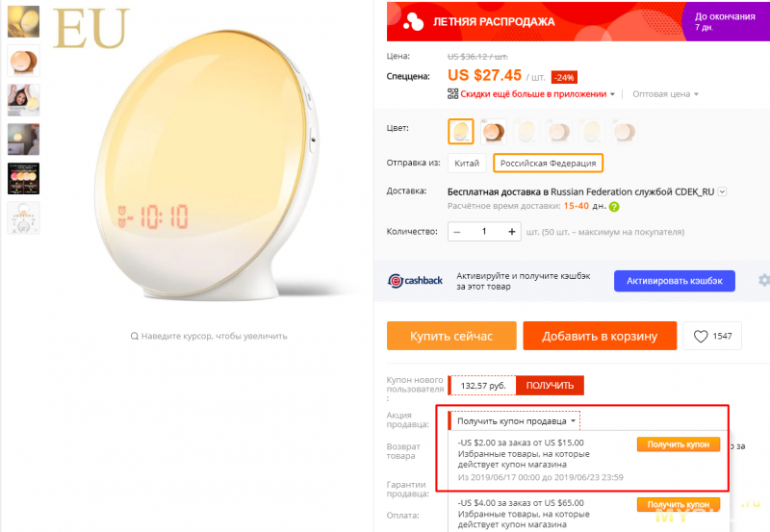
Task: Increase quantity with the plus button
Action: click(x=512, y=232)
